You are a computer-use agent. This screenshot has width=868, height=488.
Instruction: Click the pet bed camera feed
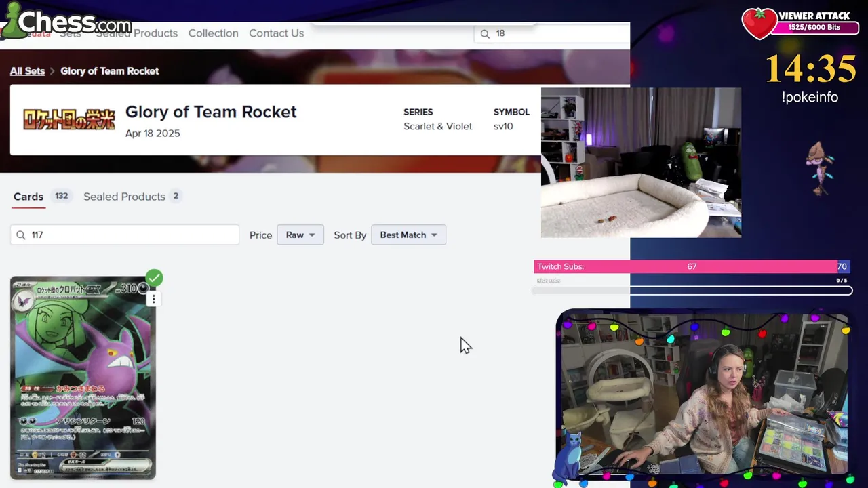point(641,163)
